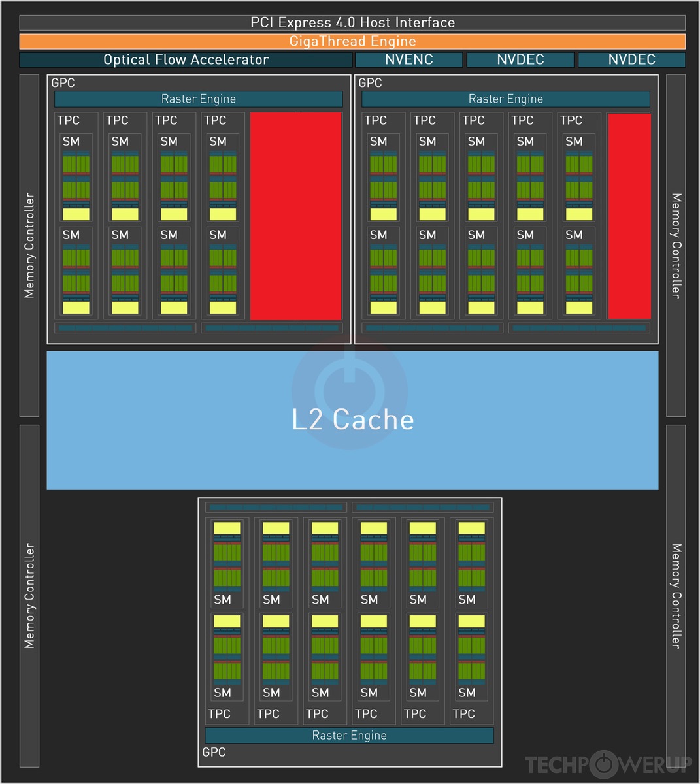
Task: Click the Optical Flow Accelerator block
Action: (x=186, y=59)
